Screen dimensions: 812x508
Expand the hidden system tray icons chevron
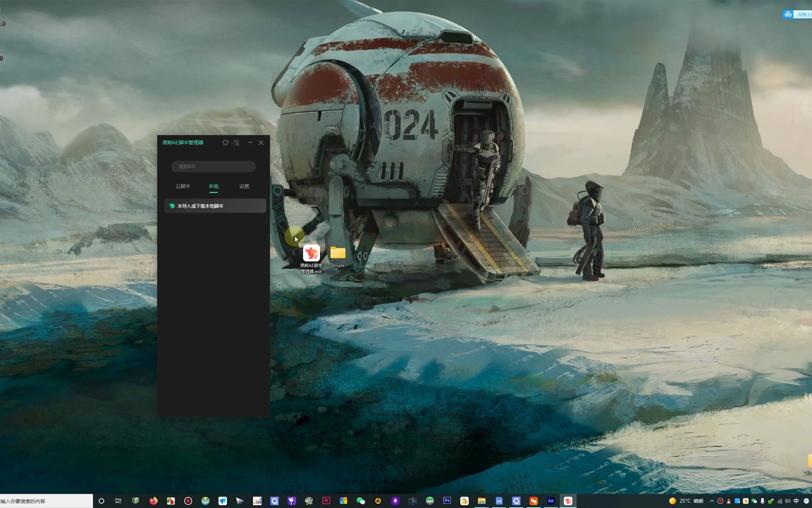tap(712, 501)
